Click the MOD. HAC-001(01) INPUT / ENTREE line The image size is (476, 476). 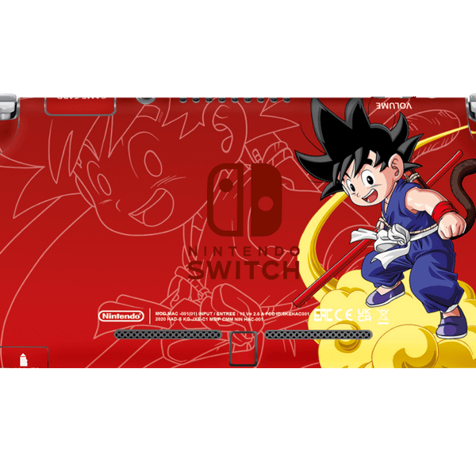pyautogui.click(x=232, y=313)
